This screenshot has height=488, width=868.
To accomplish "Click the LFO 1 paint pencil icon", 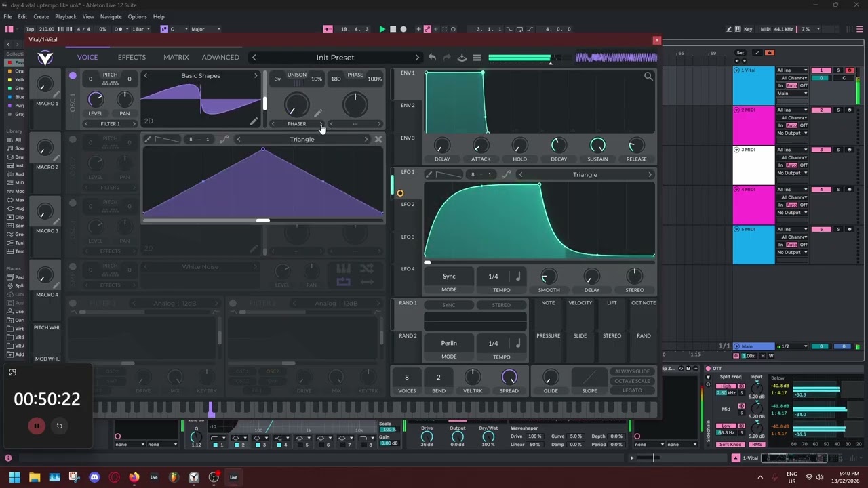I will tap(429, 174).
